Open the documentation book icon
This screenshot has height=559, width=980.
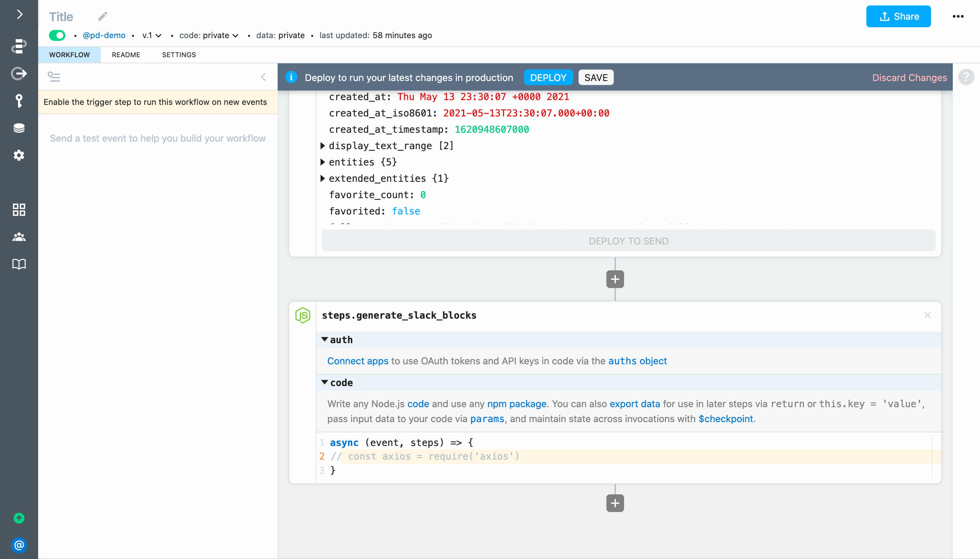tap(19, 264)
